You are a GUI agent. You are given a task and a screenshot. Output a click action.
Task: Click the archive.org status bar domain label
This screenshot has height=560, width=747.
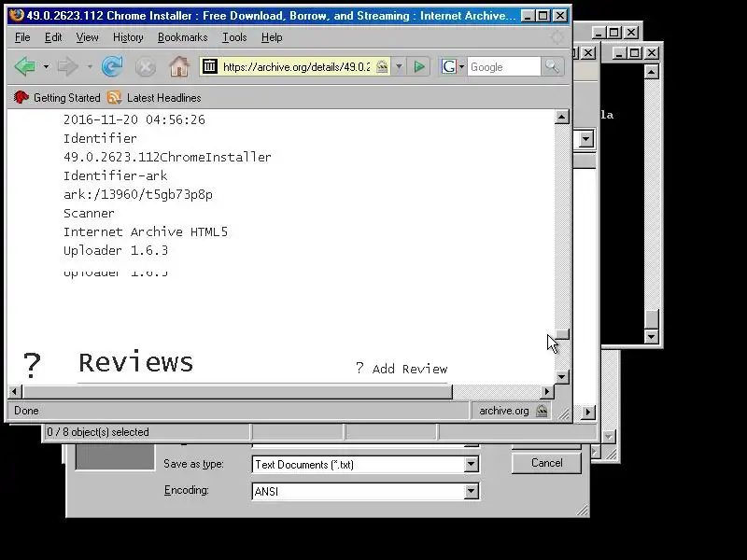tap(504, 411)
